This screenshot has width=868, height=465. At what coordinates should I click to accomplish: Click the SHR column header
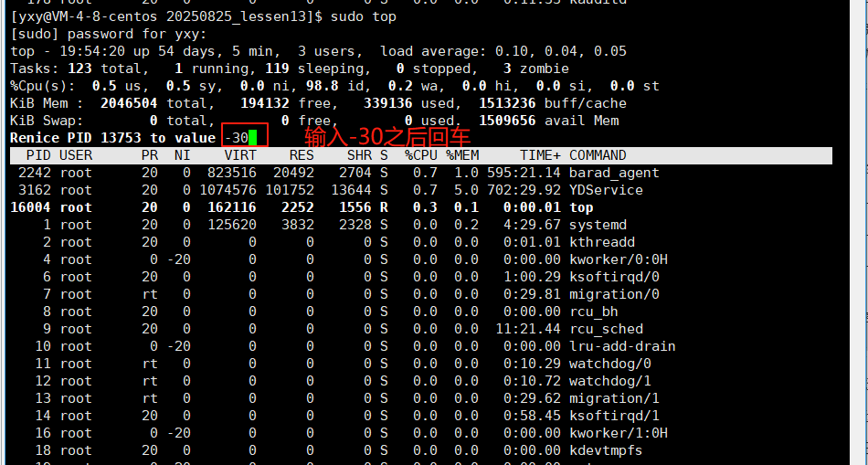[359, 155]
